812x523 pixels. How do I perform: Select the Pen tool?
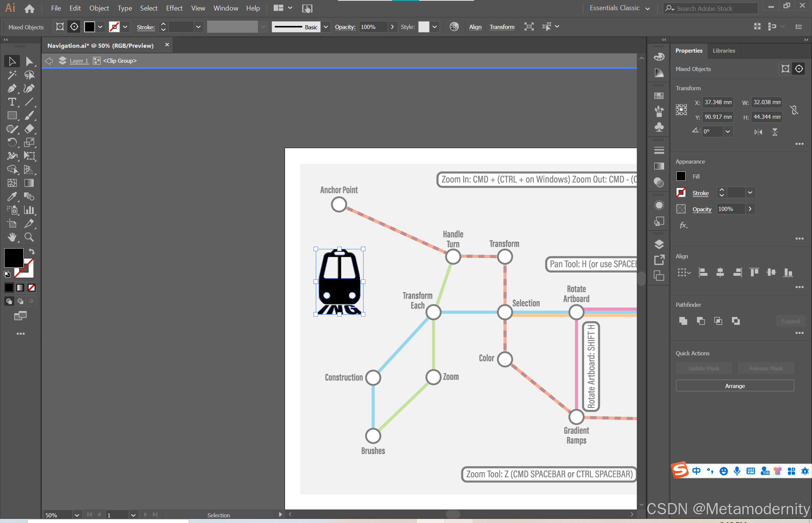tap(12, 89)
